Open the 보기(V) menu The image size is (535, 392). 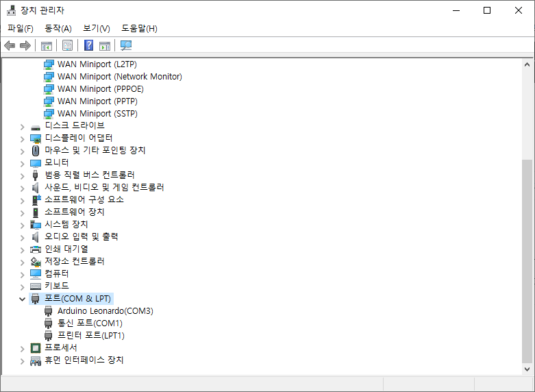(97, 28)
